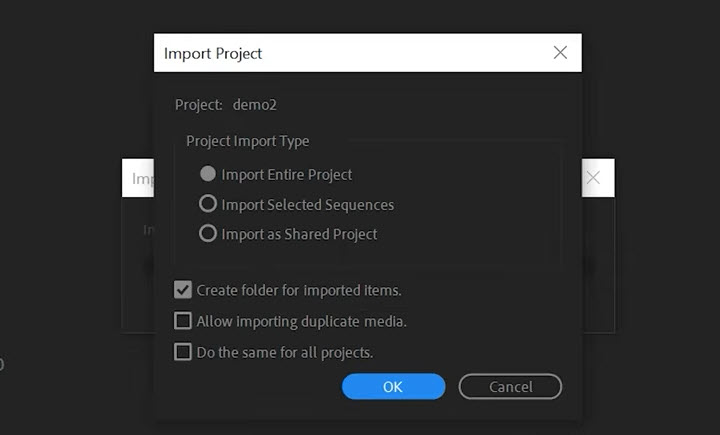Image resolution: width=720 pixels, height=435 pixels.
Task: Click the 'Allow importing duplicate media' text
Action: 301,321
